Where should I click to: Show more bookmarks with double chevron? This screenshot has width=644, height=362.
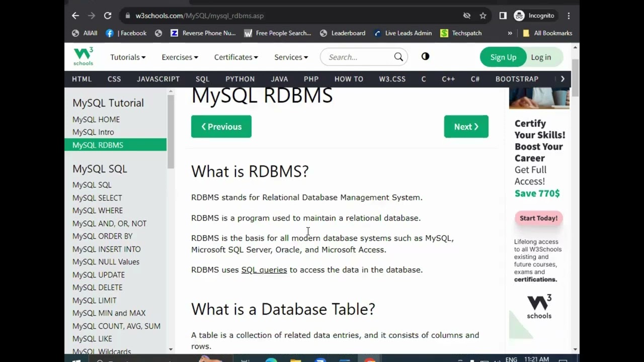(510, 33)
